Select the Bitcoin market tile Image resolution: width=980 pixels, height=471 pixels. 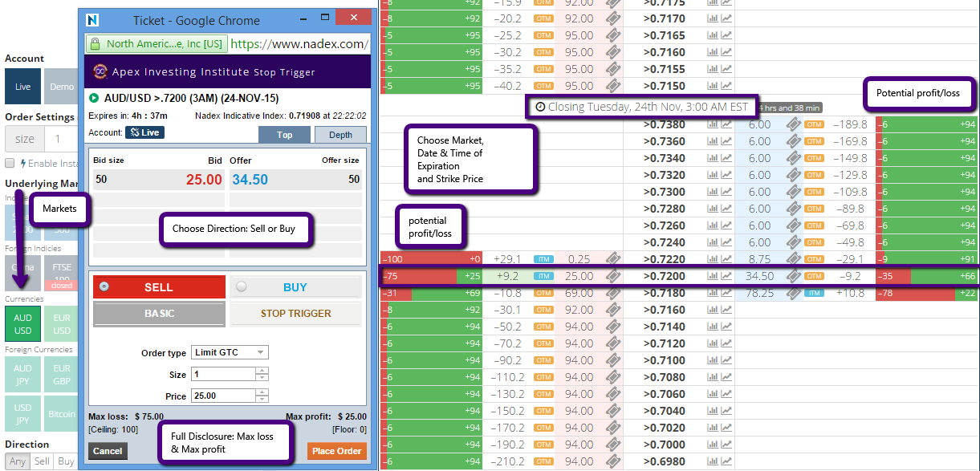(x=61, y=415)
